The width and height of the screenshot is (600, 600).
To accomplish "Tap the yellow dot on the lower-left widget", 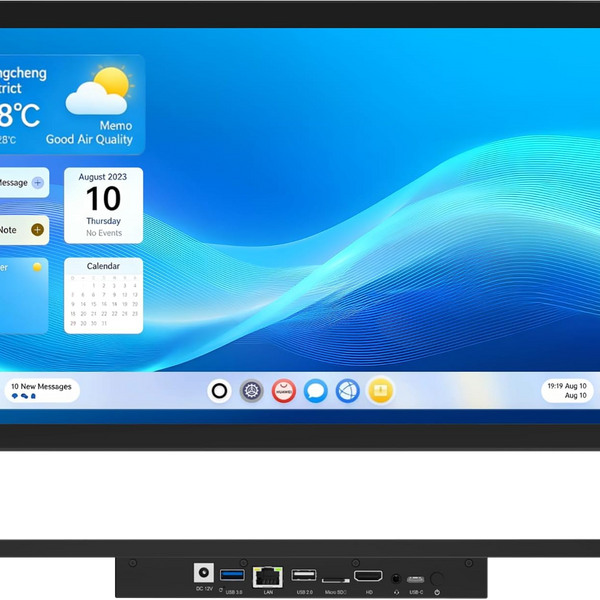I will point(37,267).
